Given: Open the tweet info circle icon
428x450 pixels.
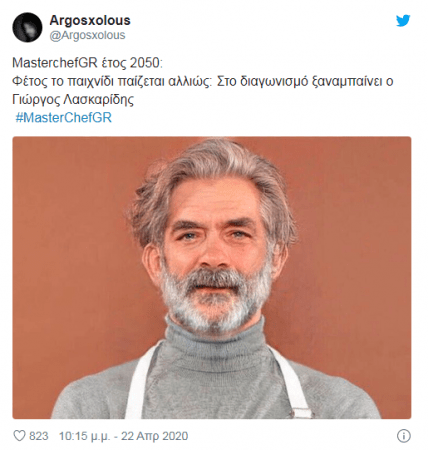Looking at the screenshot, I should pyautogui.click(x=403, y=436).
